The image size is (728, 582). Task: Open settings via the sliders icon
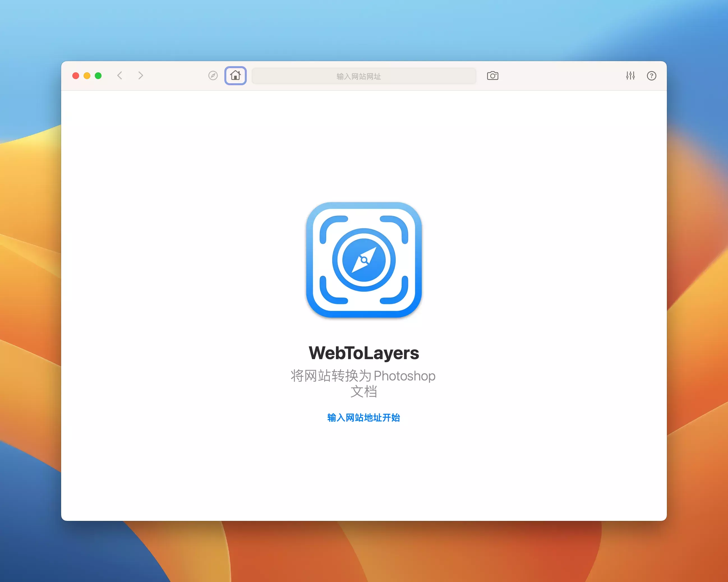tap(630, 76)
